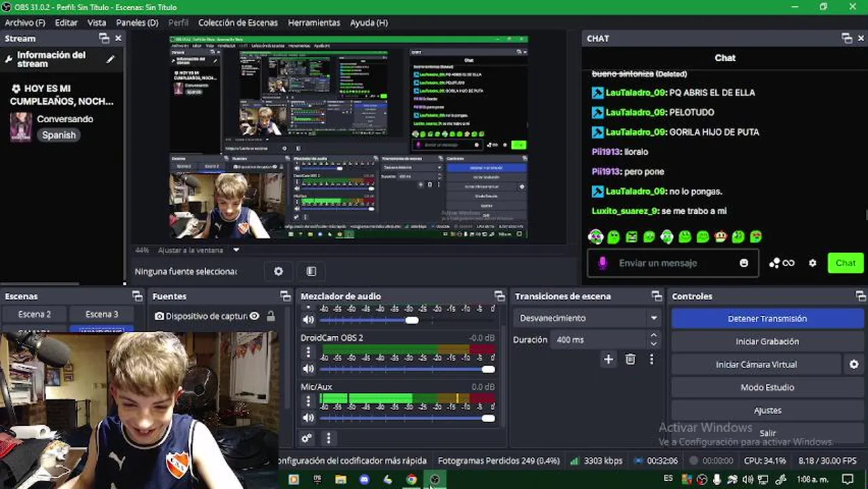Open the Colección de Escenas menu
868x489 pixels.
point(238,22)
